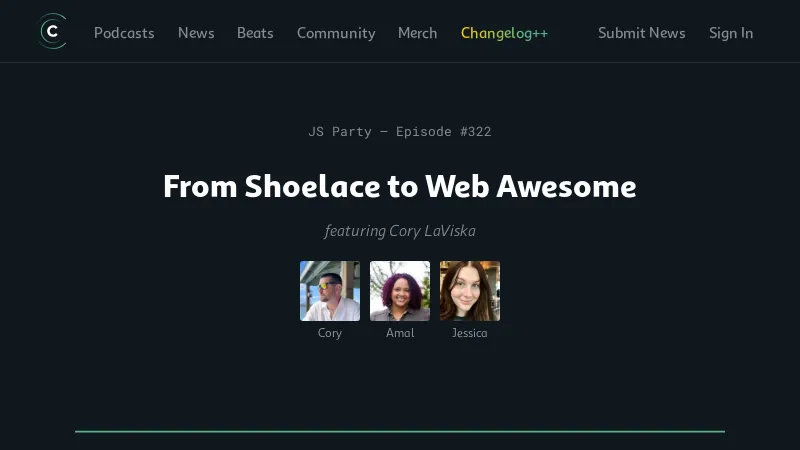Click the featured guest name Cory LaViska
This screenshot has height=450, width=800.
[x=432, y=231]
